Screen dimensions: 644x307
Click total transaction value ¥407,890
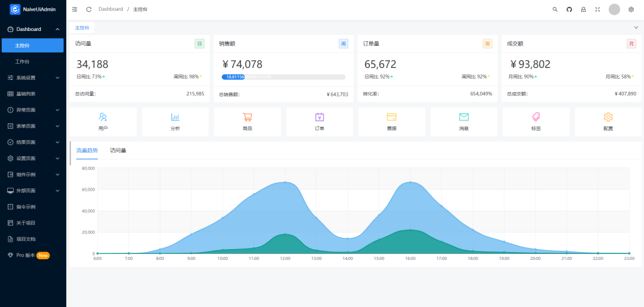point(625,94)
